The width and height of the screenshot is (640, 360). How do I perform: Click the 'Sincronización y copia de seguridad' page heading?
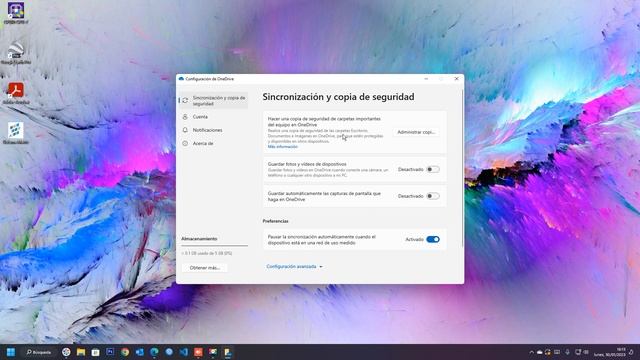click(338, 97)
